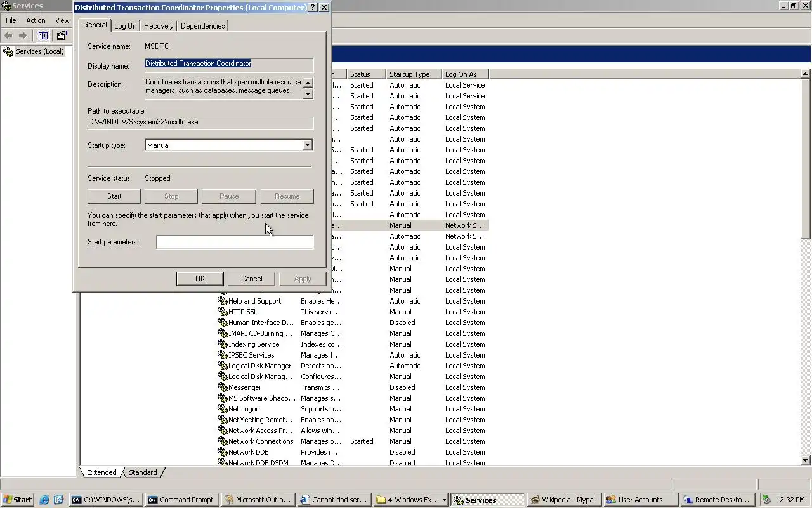This screenshot has width=812, height=508.
Task: Click the Start parameters input field
Action: (x=235, y=242)
